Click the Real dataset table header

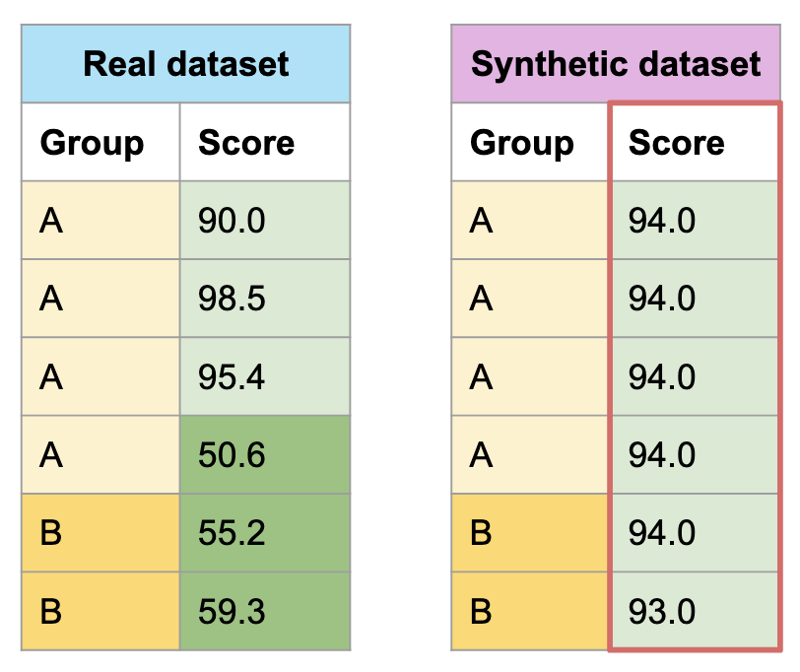point(185,64)
